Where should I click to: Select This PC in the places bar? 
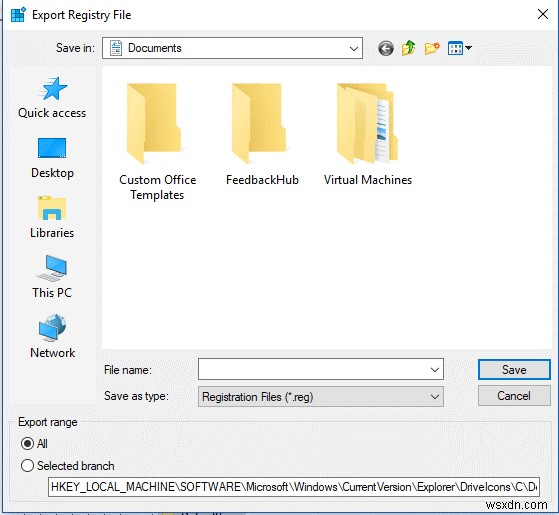point(52,277)
